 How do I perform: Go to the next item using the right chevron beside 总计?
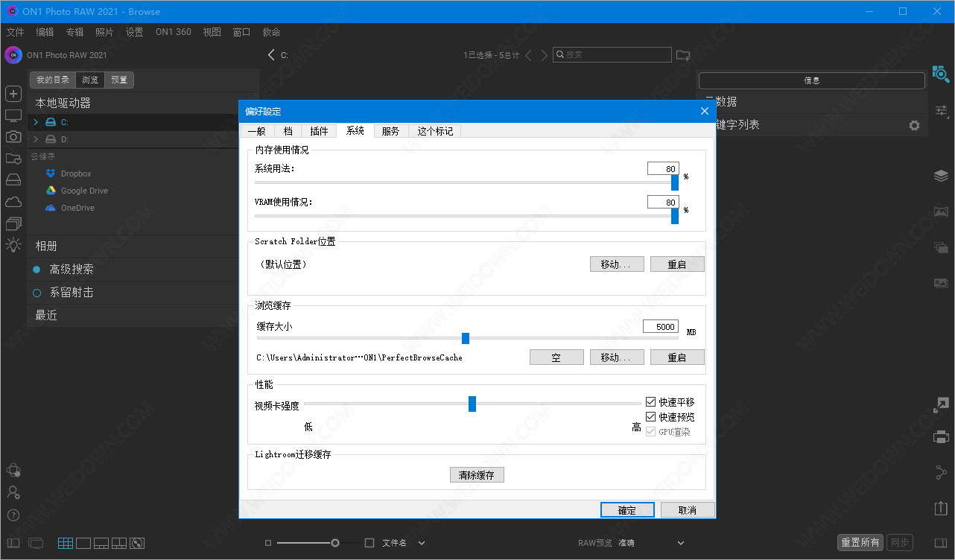point(545,55)
